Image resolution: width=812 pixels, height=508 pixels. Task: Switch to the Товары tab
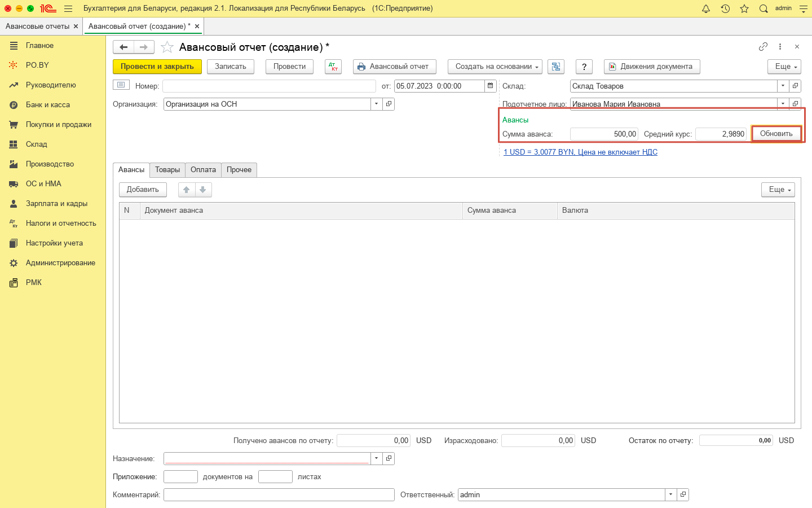pos(167,170)
